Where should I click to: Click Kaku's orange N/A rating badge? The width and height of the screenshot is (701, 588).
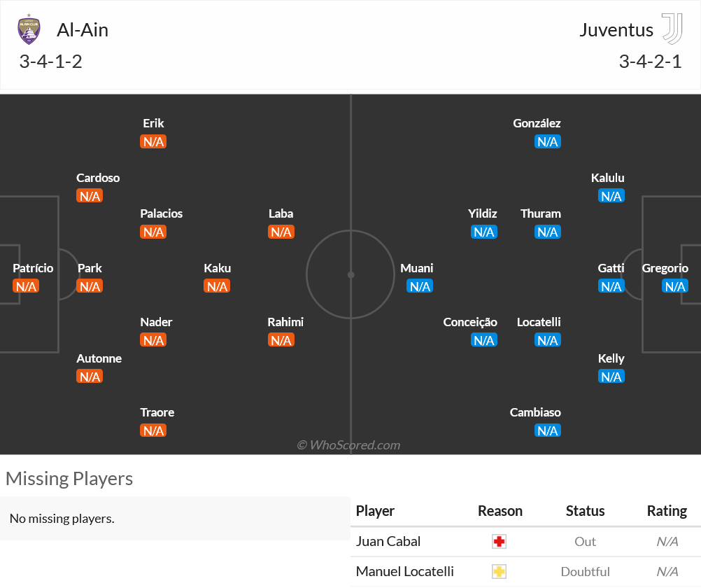point(217,286)
